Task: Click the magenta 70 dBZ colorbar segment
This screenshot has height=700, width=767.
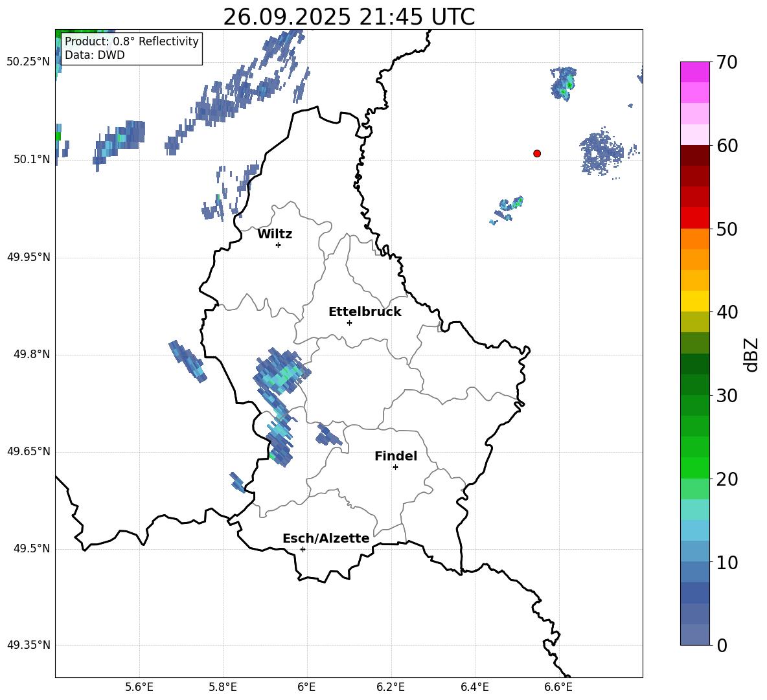Action: coord(694,72)
